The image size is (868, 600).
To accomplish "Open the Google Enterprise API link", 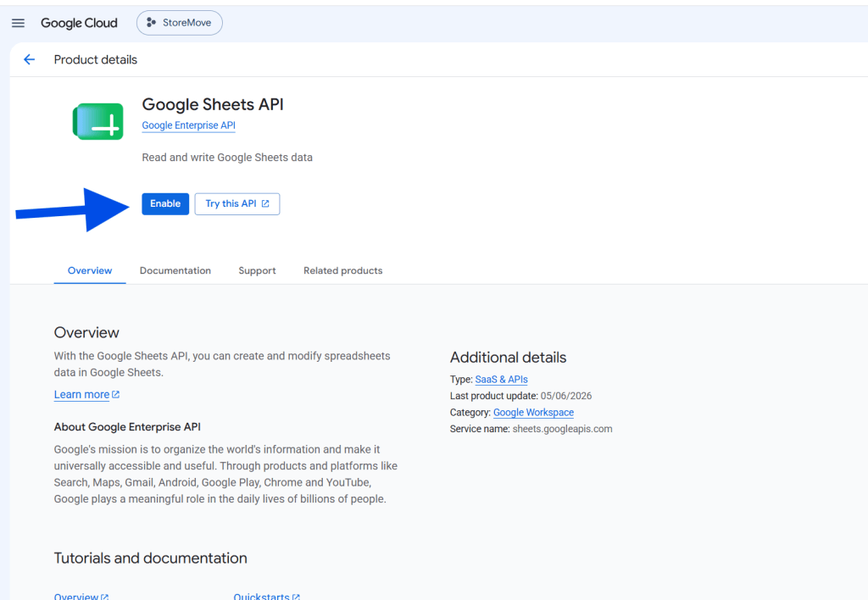I will click(189, 125).
